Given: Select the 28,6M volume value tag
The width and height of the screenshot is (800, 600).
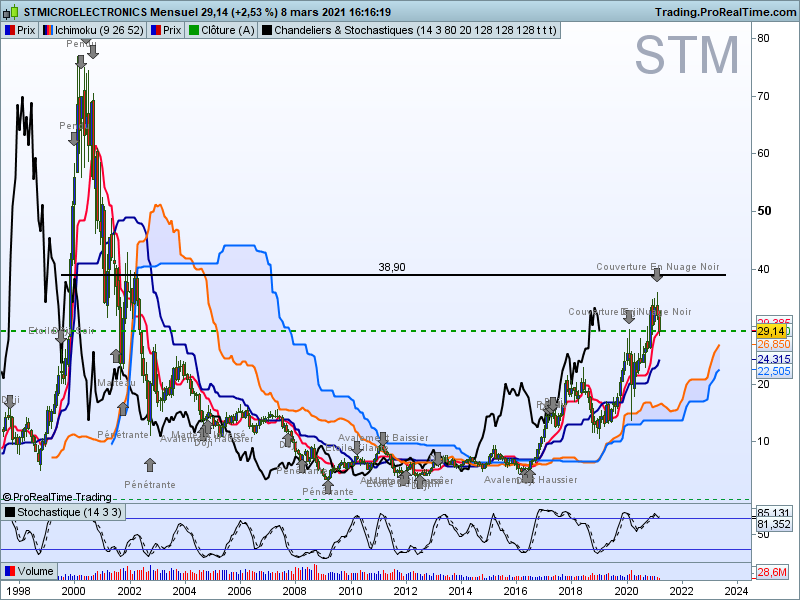Looking at the screenshot, I should click(771, 572).
